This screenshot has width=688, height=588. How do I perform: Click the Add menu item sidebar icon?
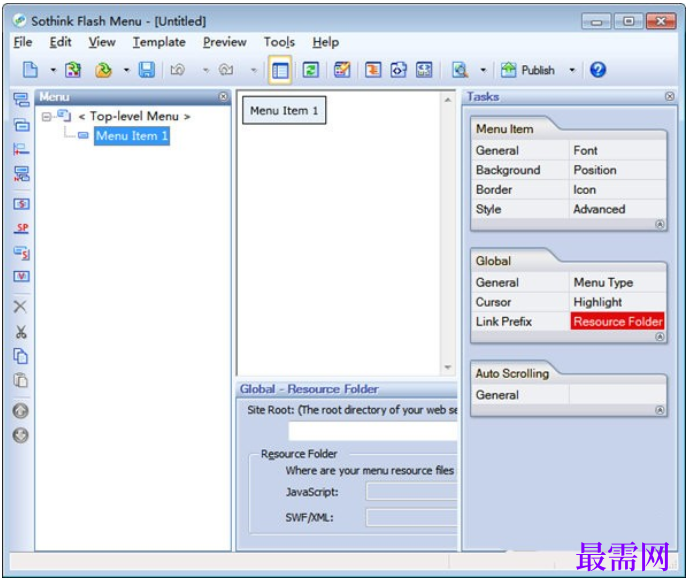tap(21, 100)
